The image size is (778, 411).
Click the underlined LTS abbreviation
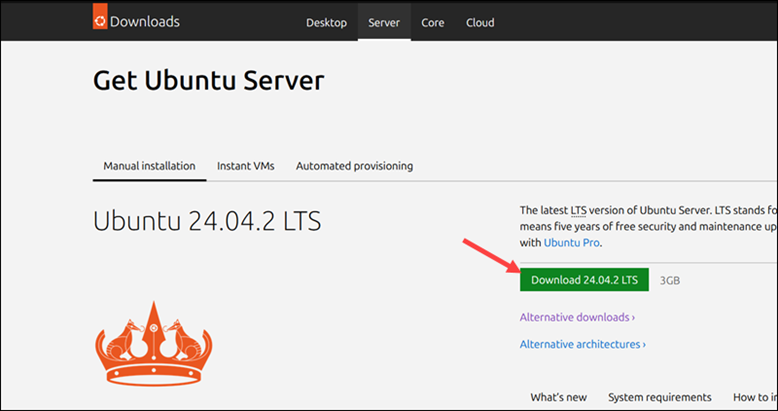[x=579, y=210]
